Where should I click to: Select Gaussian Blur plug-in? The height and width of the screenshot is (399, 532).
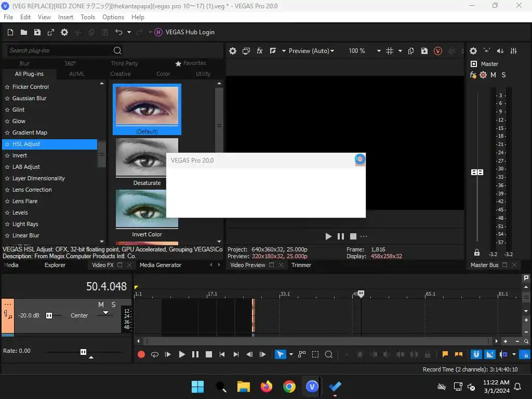tap(29, 98)
